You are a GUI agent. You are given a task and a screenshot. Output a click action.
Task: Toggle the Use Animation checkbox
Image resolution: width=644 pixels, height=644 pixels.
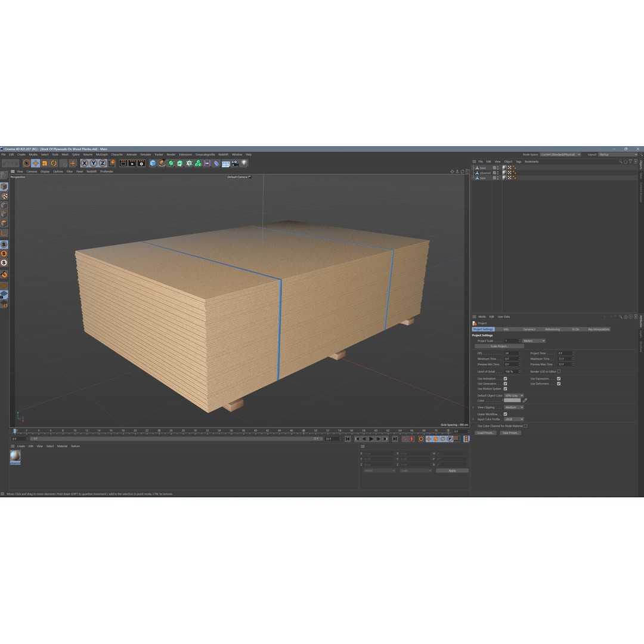(x=505, y=379)
